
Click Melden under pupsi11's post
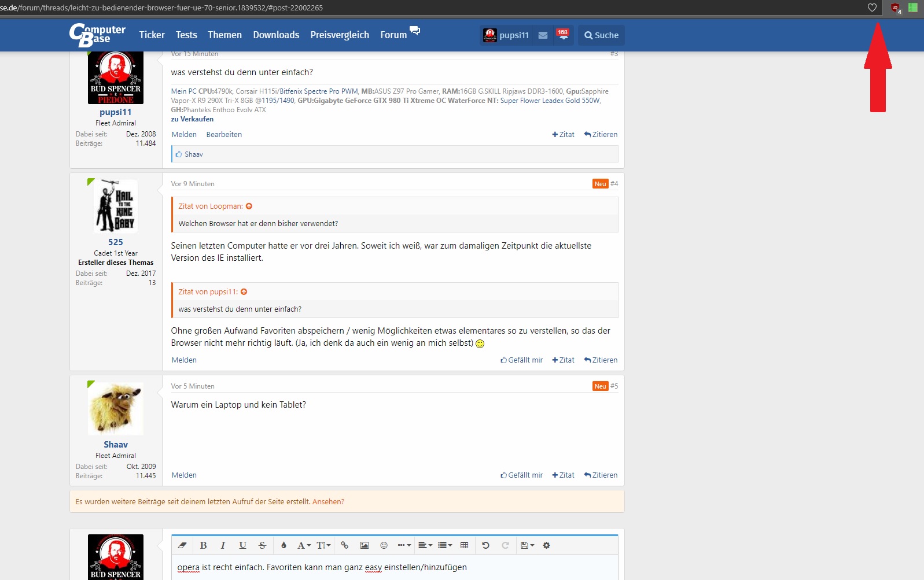coord(184,135)
